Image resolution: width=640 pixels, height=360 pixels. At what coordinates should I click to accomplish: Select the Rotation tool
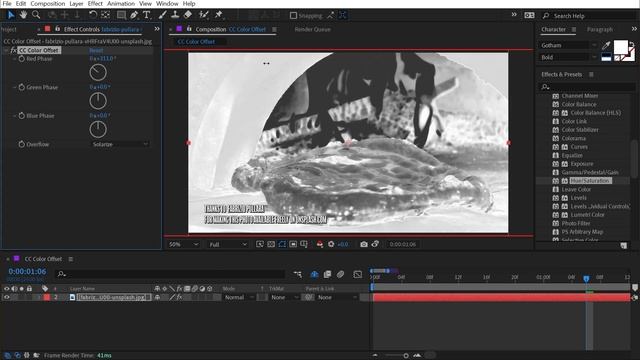click(93, 15)
